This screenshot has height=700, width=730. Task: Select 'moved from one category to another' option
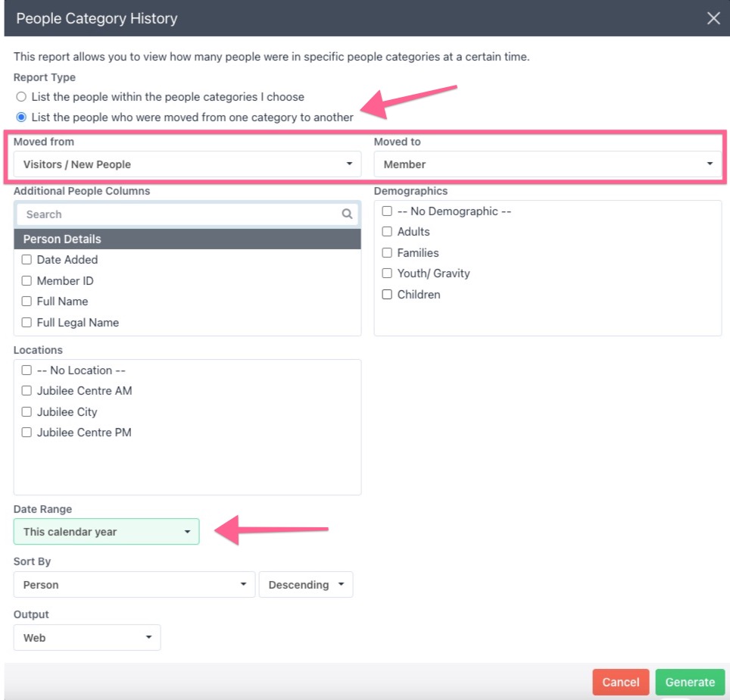click(21, 117)
